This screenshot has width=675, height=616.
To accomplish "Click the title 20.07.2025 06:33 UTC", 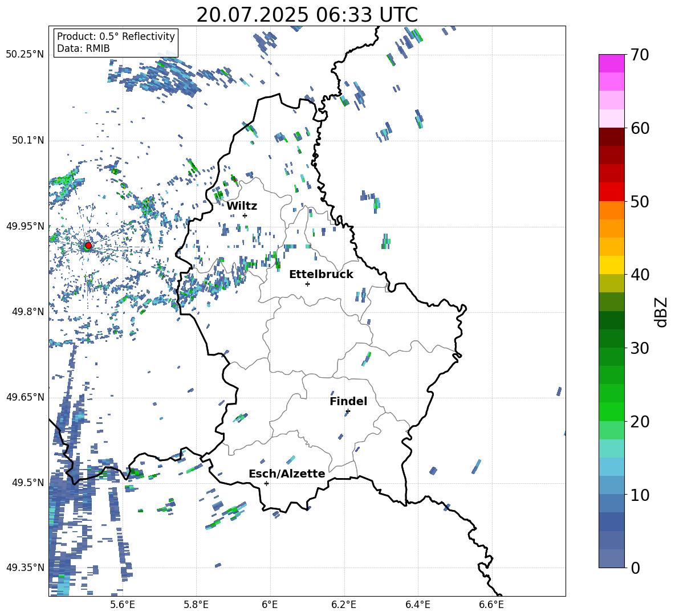I will click(x=307, y=15).
